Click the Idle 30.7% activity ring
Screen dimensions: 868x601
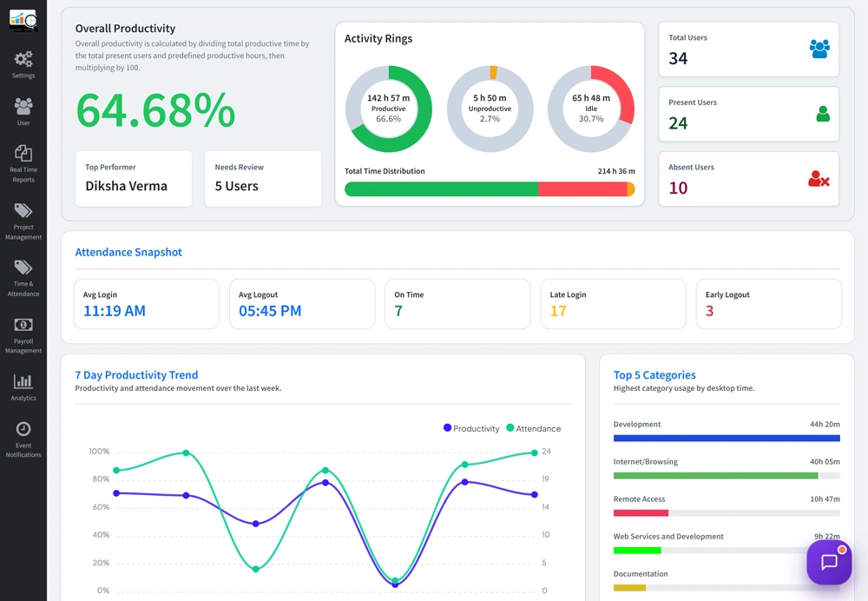coord(590,109)
